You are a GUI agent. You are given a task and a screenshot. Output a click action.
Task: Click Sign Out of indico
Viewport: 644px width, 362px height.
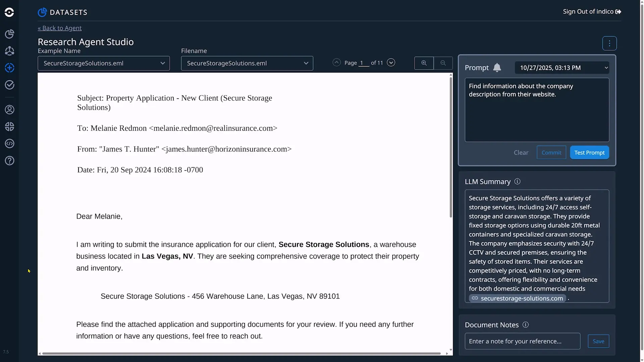tap(592, 12)
